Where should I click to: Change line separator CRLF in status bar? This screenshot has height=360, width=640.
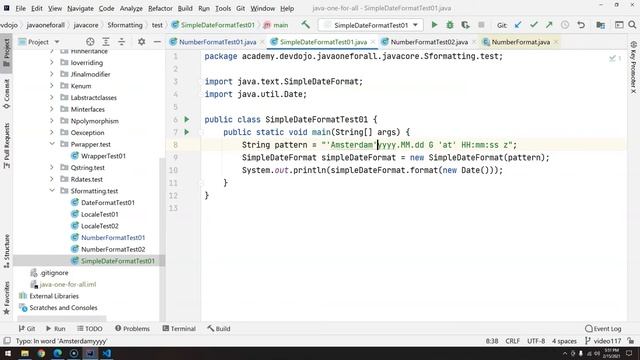point(512,340)
